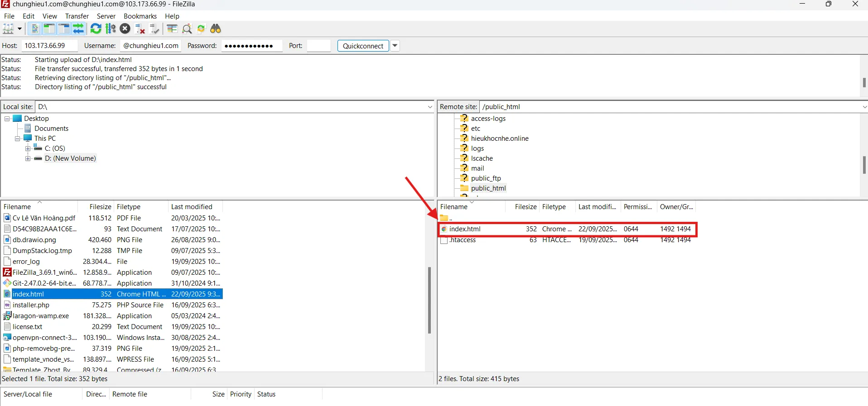This screenshot has height=406, width=868.
Task: Open the Transfer menu
Action: click(77, 16)
